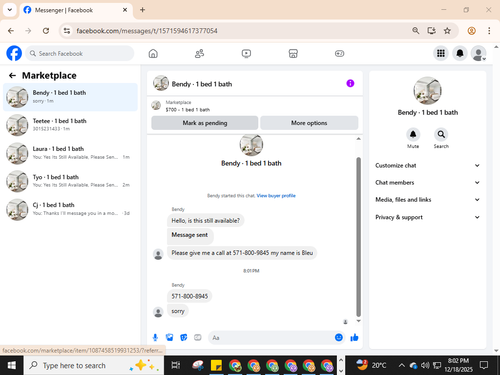500x375 pixels.
Task: Click the back arrow beside Marketplace
Action: tap(12, 76)
